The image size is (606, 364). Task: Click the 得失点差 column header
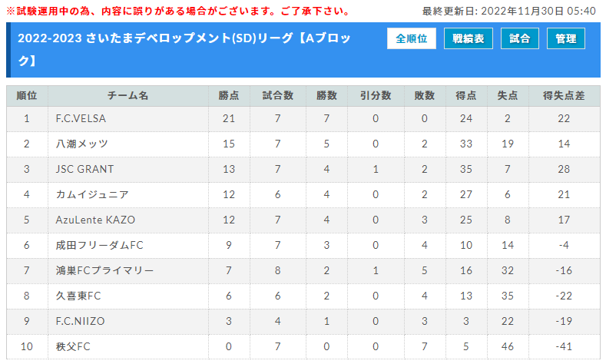(564, 96)
